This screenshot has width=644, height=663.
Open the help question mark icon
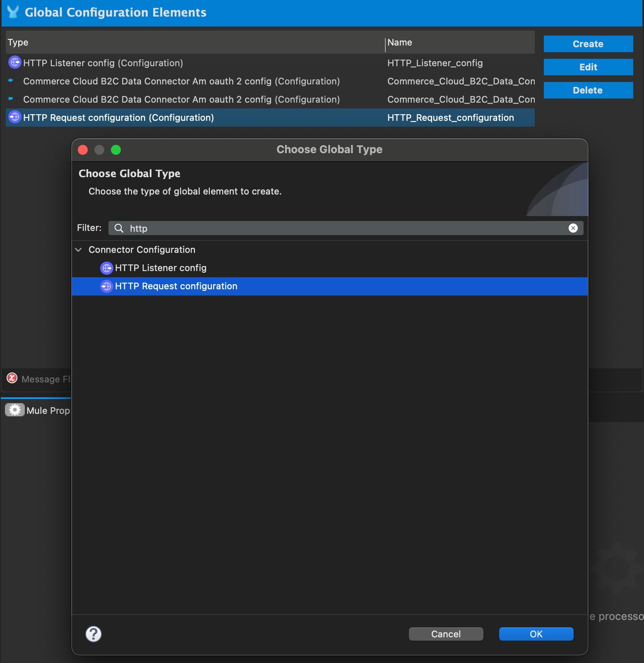[94, 634]
